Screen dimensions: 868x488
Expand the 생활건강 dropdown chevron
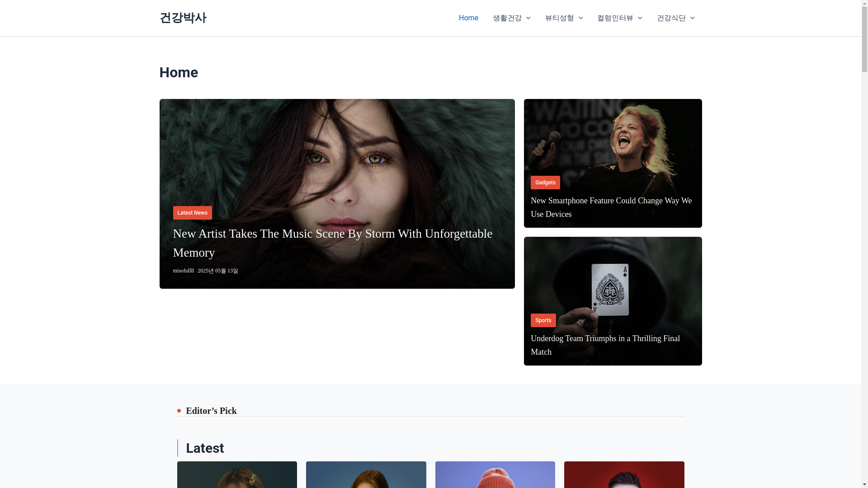[x=528, y=18]
